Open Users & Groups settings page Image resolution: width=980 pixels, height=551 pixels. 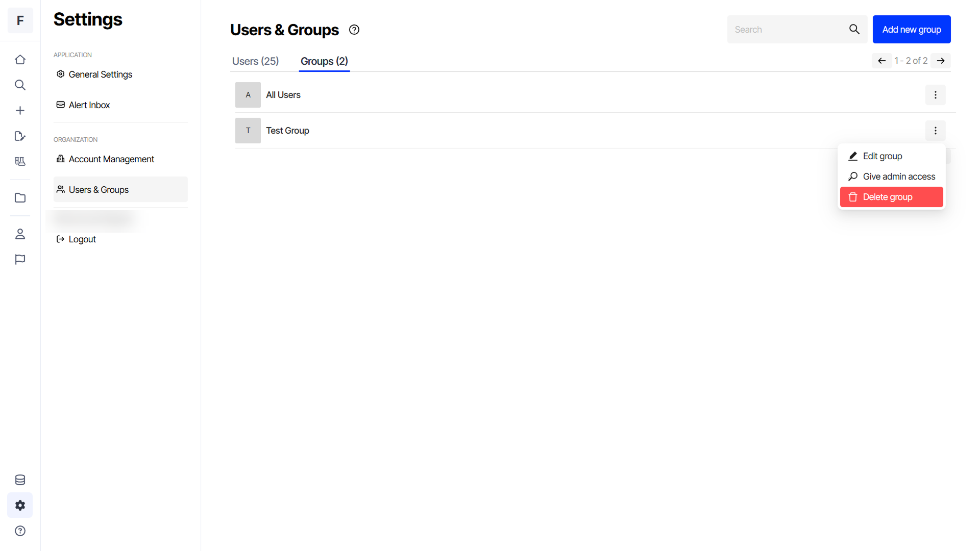pos(120,189)
